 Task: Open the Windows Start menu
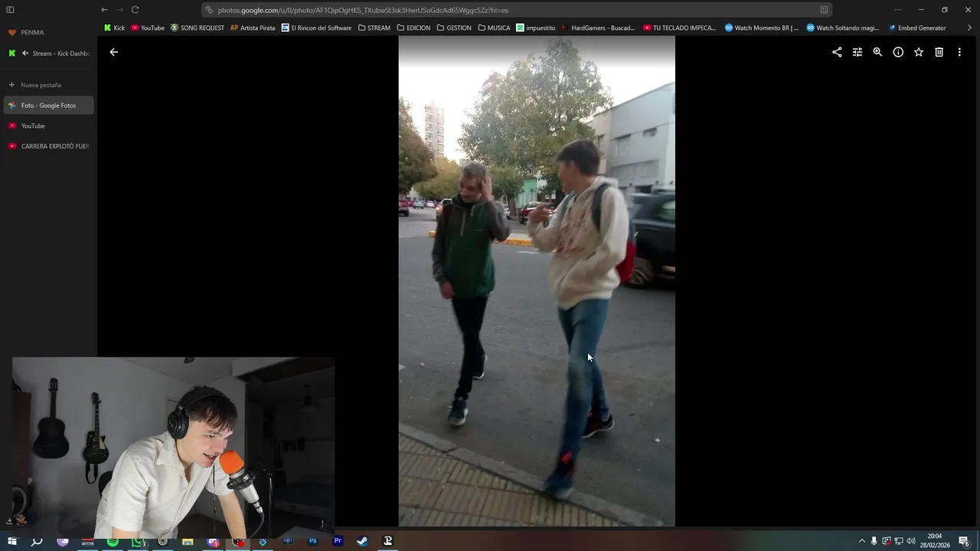(11, 541)
